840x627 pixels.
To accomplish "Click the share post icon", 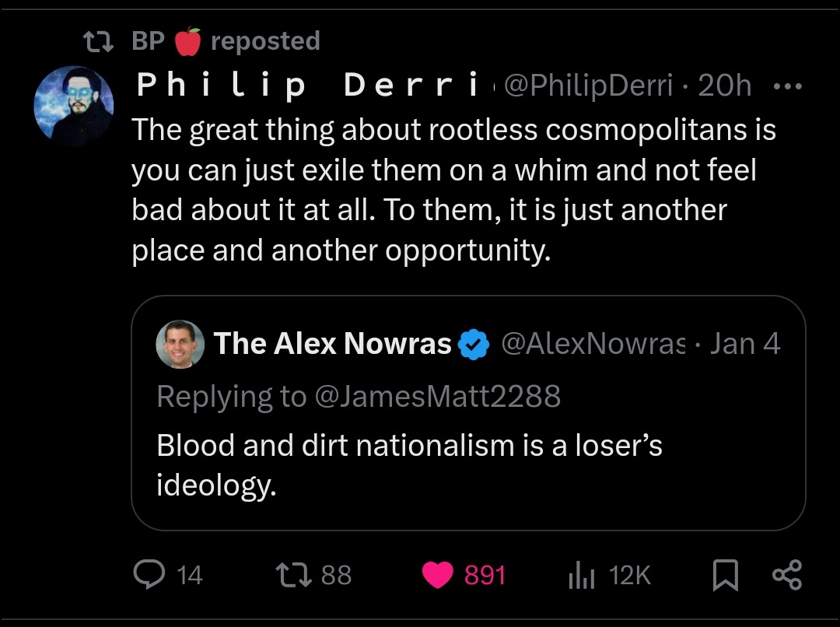I will pos(786,574).
